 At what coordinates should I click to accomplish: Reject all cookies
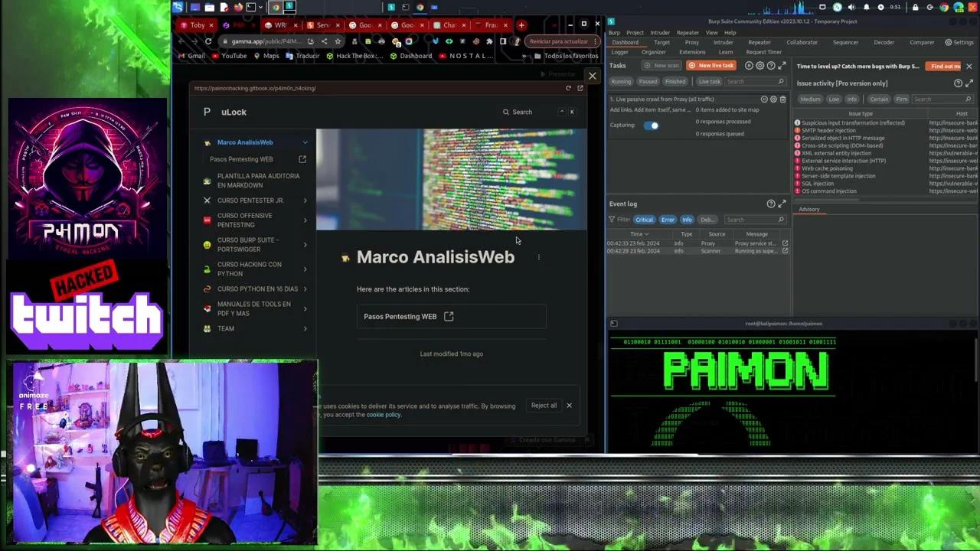tap(544, 406)
